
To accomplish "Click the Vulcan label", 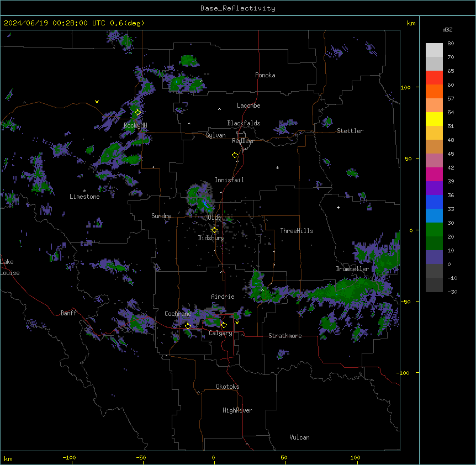I will [x=299, y=437].
